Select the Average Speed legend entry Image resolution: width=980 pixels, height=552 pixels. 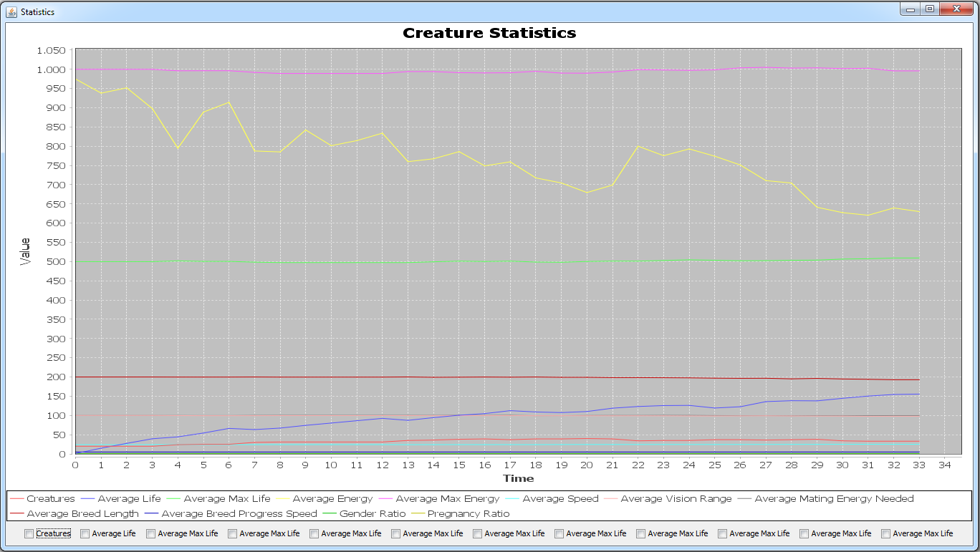[x=552, y=498]
